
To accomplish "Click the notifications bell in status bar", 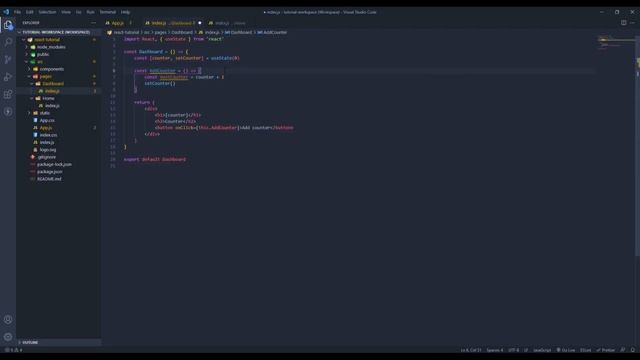I will pos(633,350).
